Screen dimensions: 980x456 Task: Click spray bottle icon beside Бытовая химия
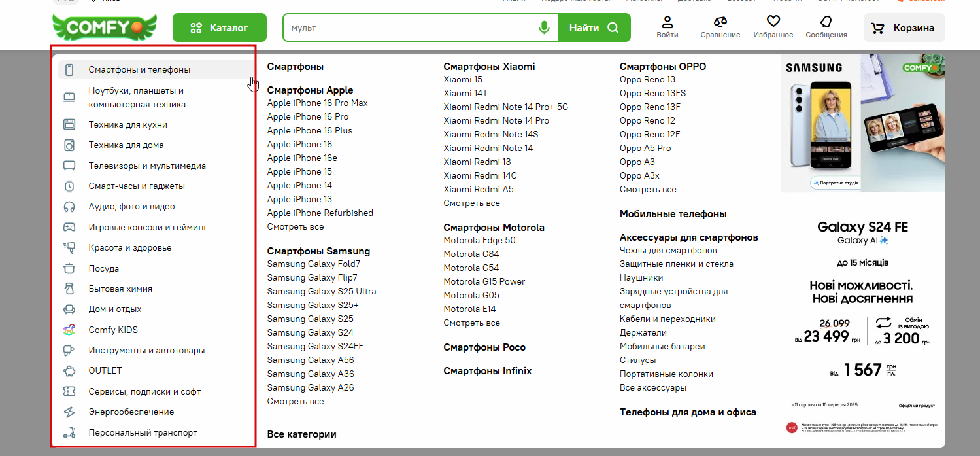(69, 289)
